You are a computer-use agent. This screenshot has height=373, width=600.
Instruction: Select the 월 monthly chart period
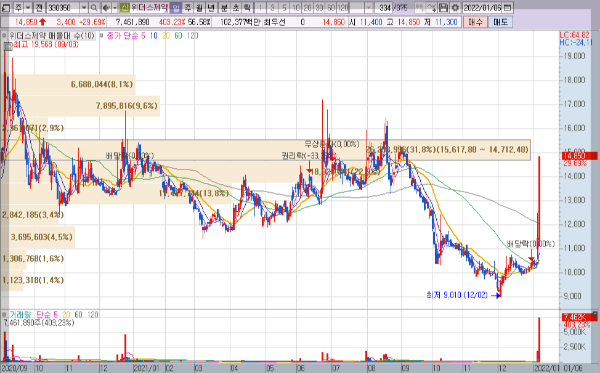click(199, 7)
